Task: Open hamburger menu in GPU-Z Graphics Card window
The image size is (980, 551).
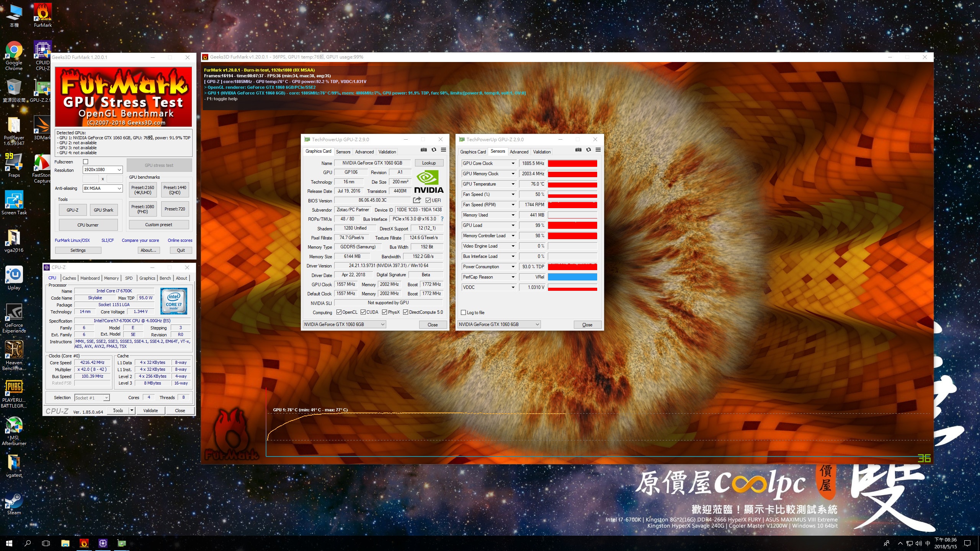Action: click(x=443, y=150)
